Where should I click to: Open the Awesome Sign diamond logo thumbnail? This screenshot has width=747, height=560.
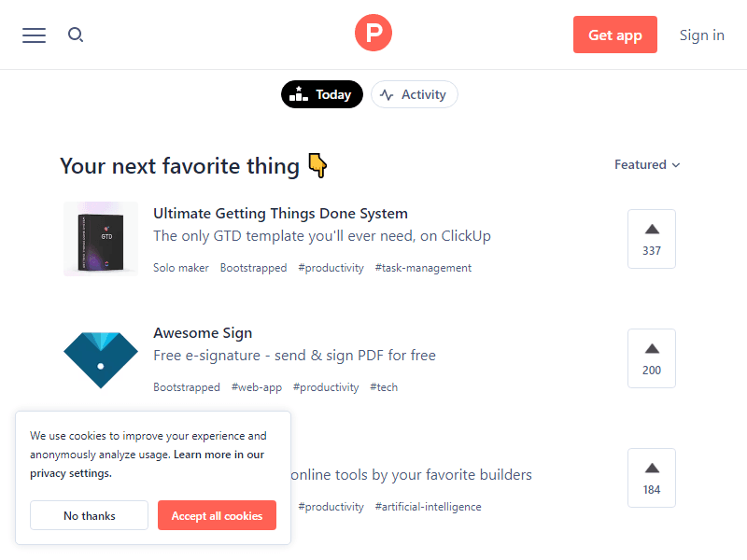pos(101,358)
